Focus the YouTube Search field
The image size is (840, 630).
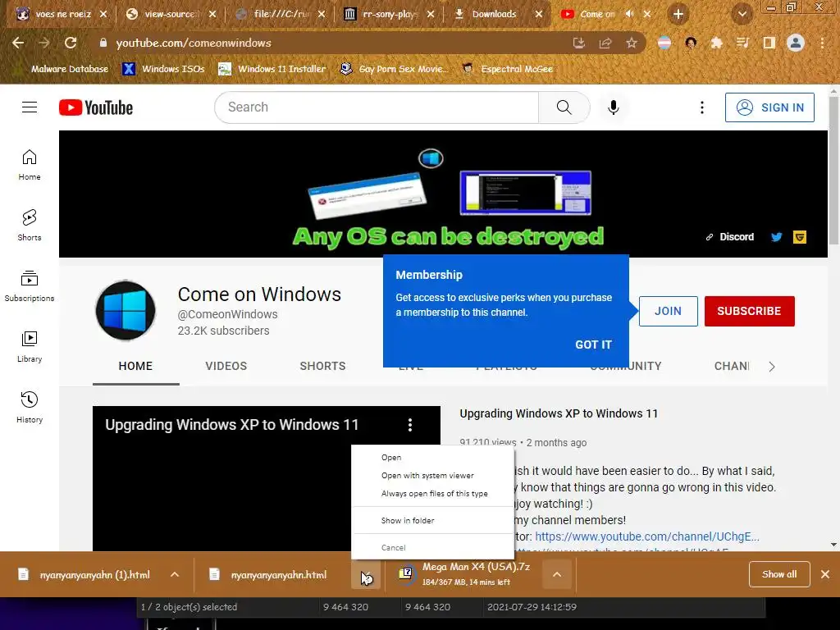click(377, 107)
